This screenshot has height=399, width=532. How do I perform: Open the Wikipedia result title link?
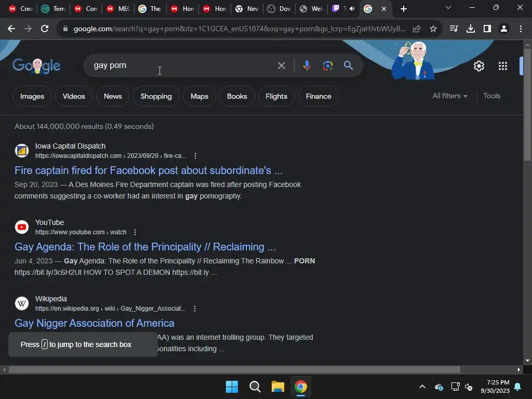(x=95, y=323)
